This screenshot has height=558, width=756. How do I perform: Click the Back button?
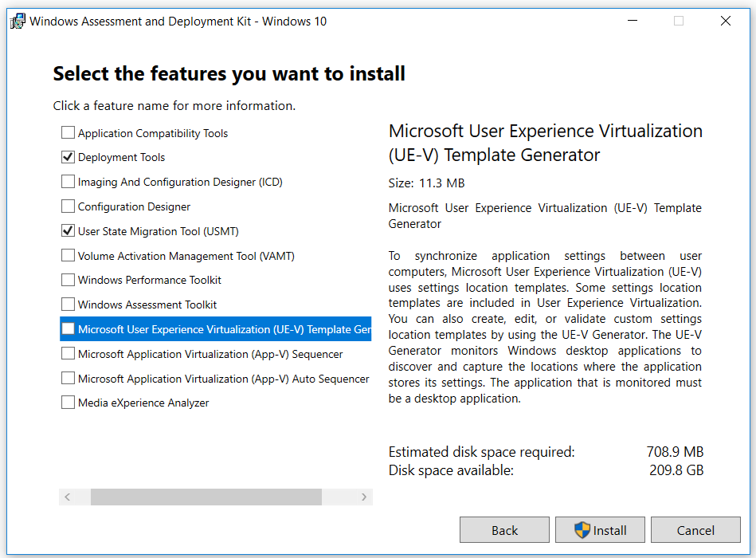(504, 530)
